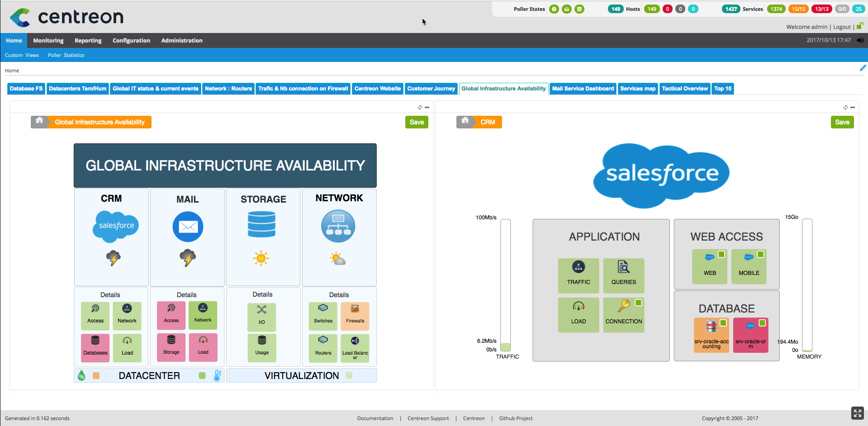Click the home icon in CRM widget breadcrumb
868x426 pixels.
pyautogui.click(x=465, y=121)
